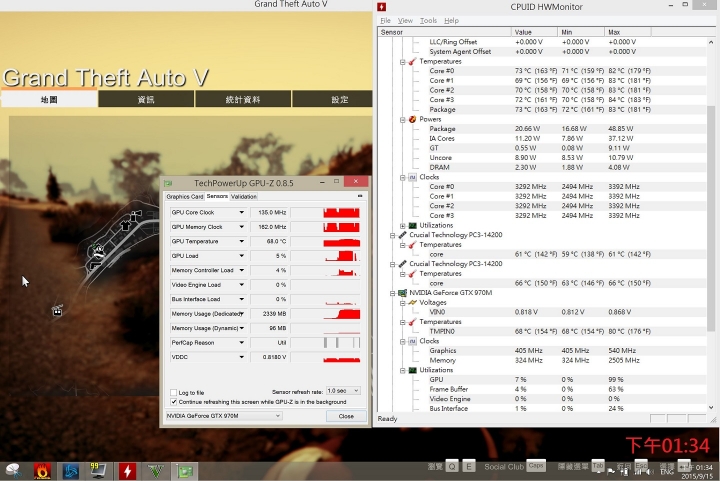Open the Sensor refresh rate combo box
Screen dimensions: 720x481
tap(343, 391)
